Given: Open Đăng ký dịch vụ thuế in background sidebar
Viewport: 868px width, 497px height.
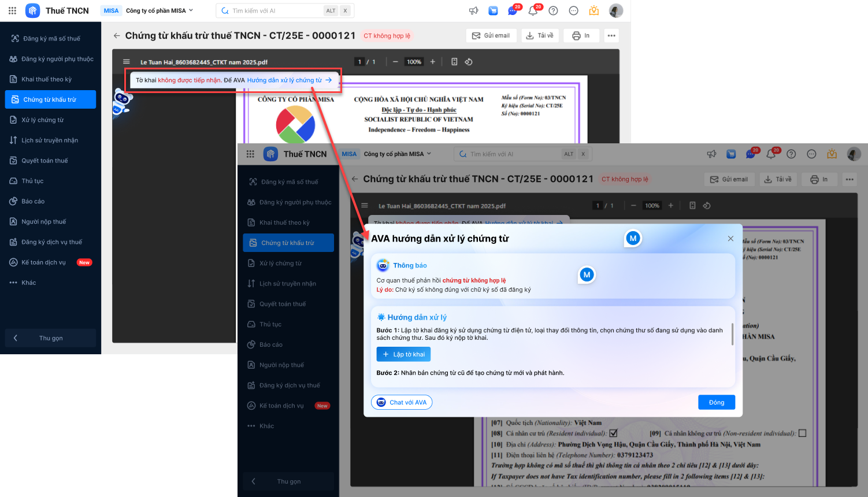Looking at the screenshot, I should pos(50,242).
